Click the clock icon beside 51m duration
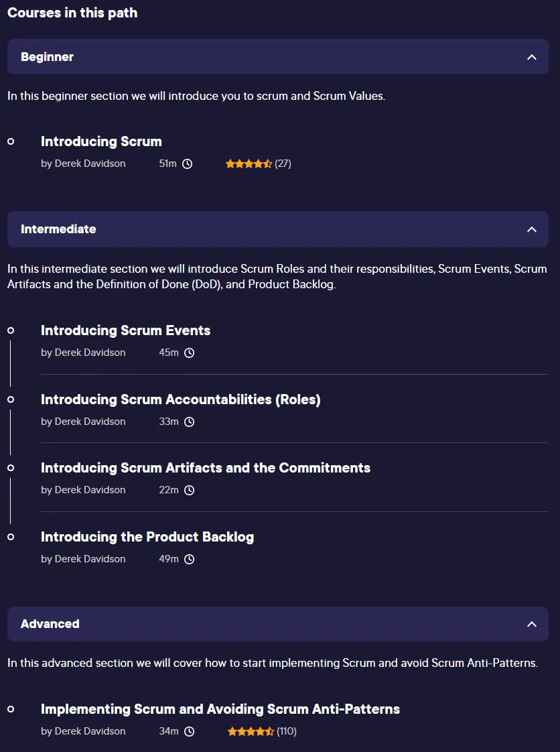Image resolution: width=560 pixels, height=752 pixels. point(188,164)
